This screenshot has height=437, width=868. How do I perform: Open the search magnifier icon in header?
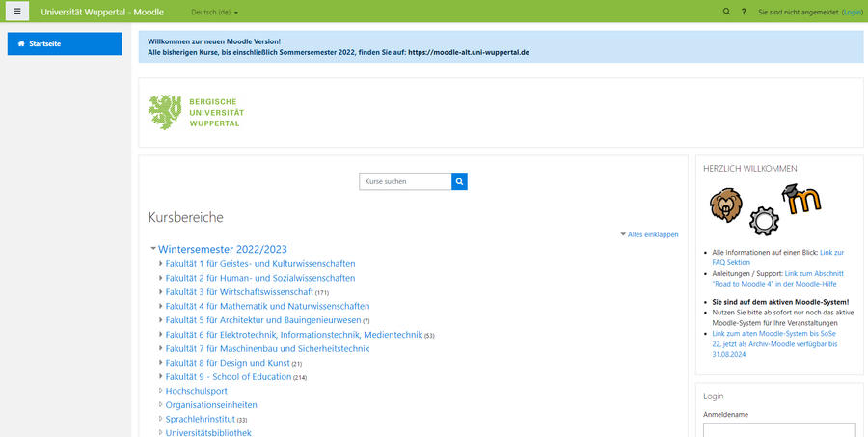pos(726,12)
